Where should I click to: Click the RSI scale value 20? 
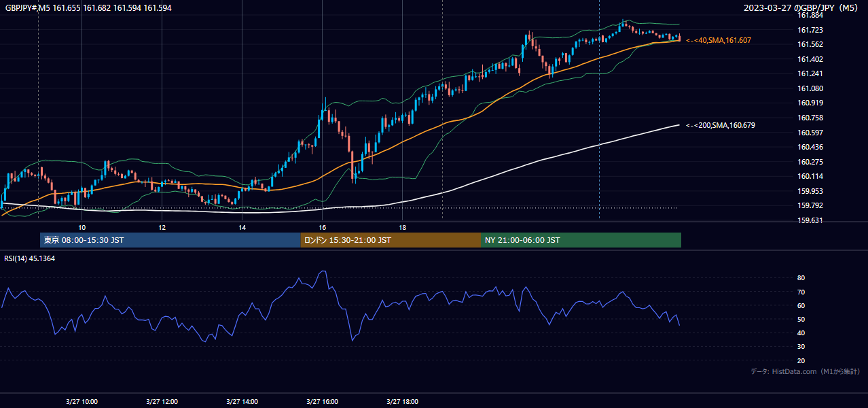point(801,360)
